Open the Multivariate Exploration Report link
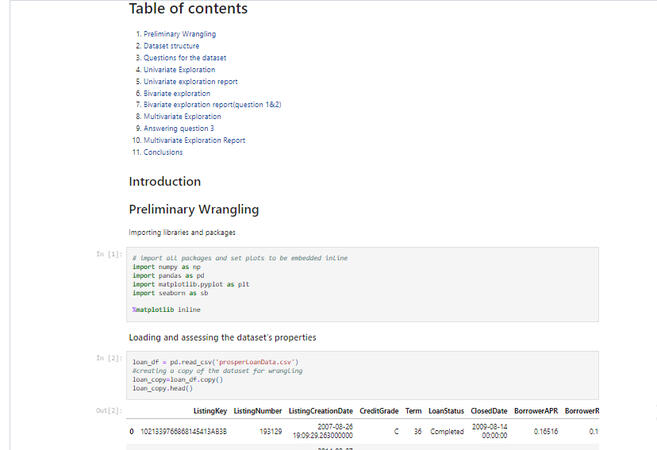This screenshot has height=450, width=657. pyautogui.click(x=194, y=141)
